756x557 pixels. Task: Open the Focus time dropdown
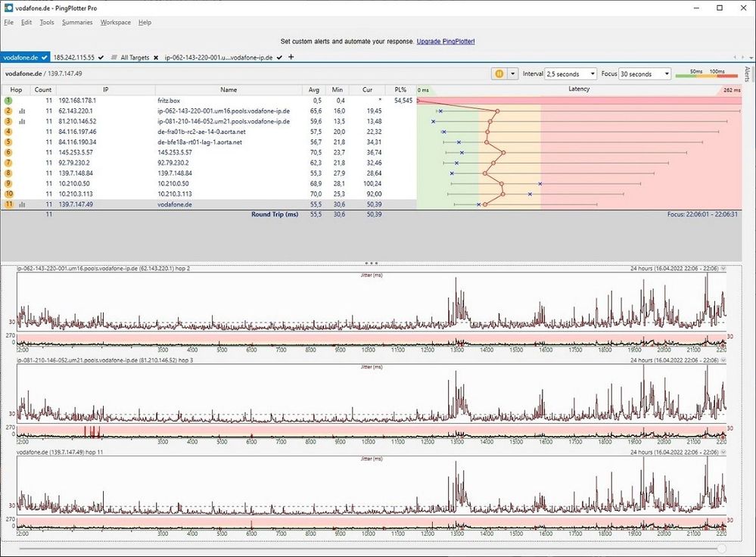645,74
